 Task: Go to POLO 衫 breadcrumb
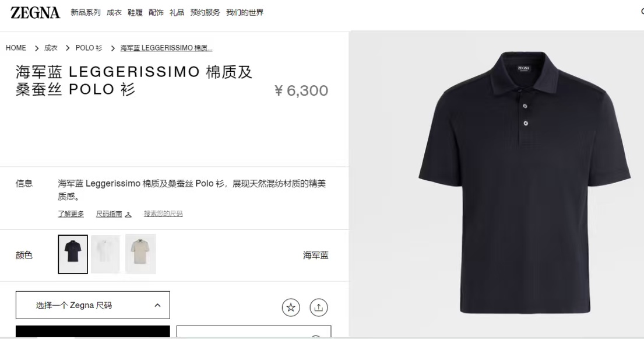[89, 48]
